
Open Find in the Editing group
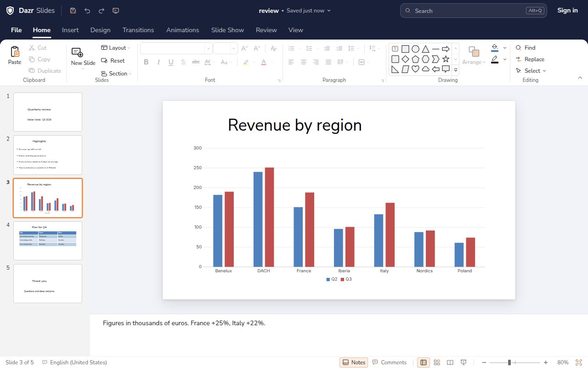click(526, 48)
